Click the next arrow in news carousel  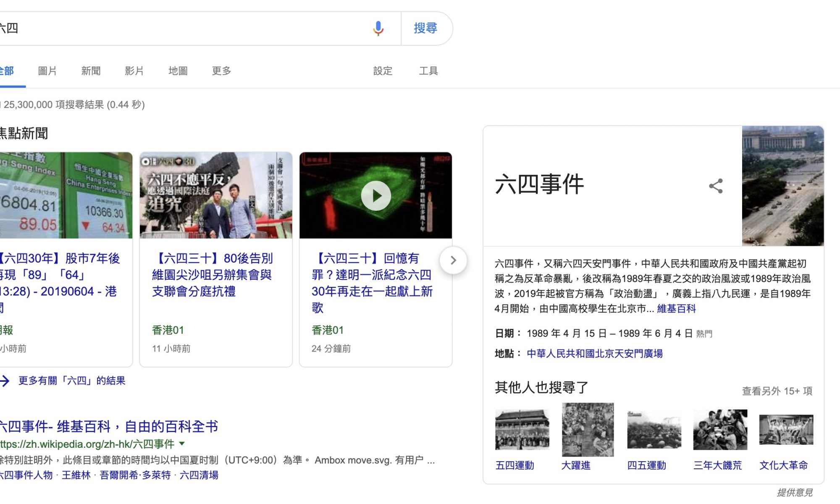tap(453, 260)
